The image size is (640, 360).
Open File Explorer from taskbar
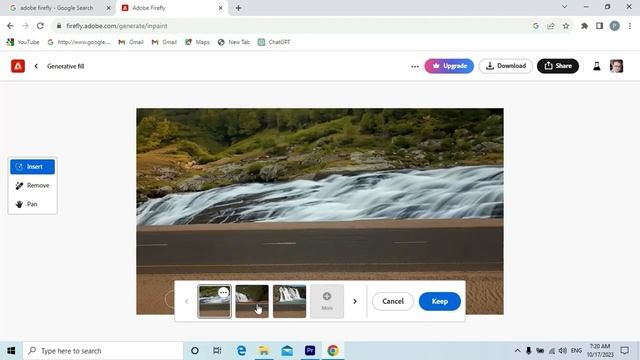pyautogui.click(x=264, y=351)
